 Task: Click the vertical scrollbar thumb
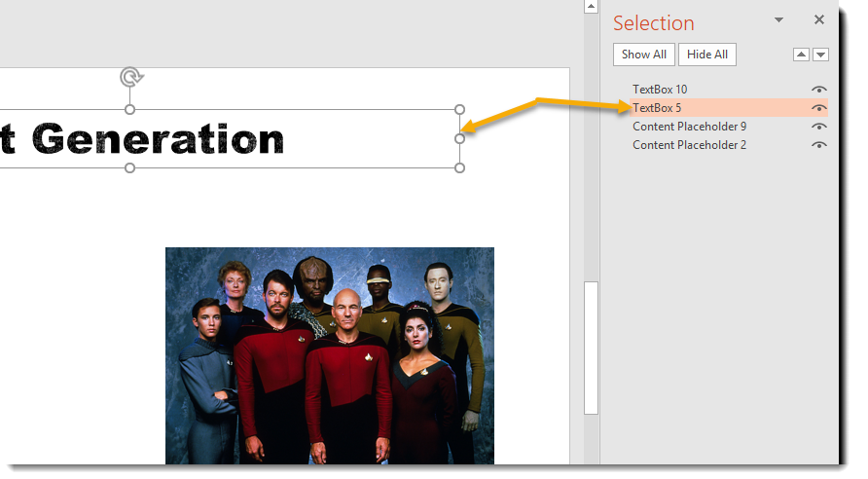(592, 348)
